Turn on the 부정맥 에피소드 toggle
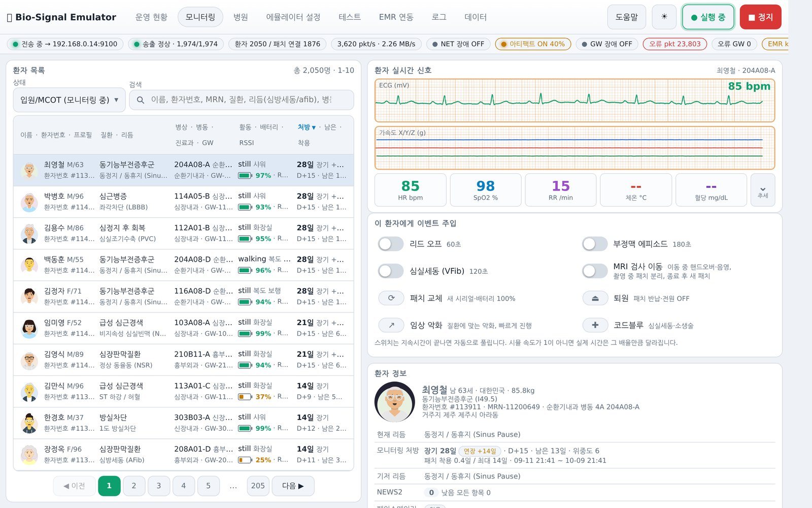The height and width of the screenshot is (508, 812). (x=595, y=244)
